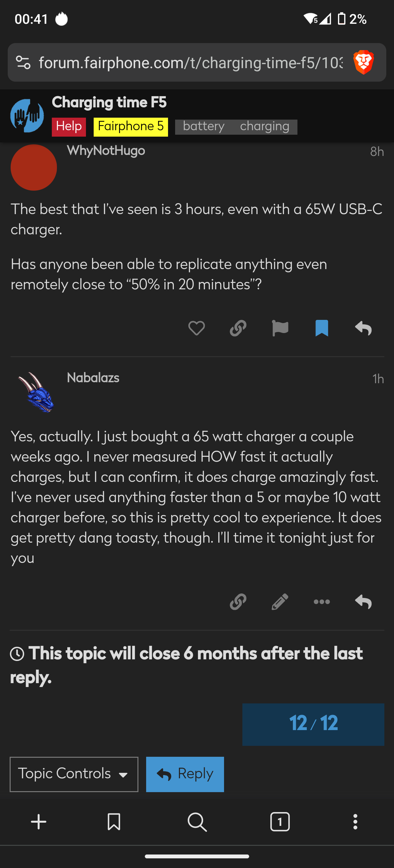Show more actions on Nabalazs's post
394x868 pixels.
pos(322,601)
